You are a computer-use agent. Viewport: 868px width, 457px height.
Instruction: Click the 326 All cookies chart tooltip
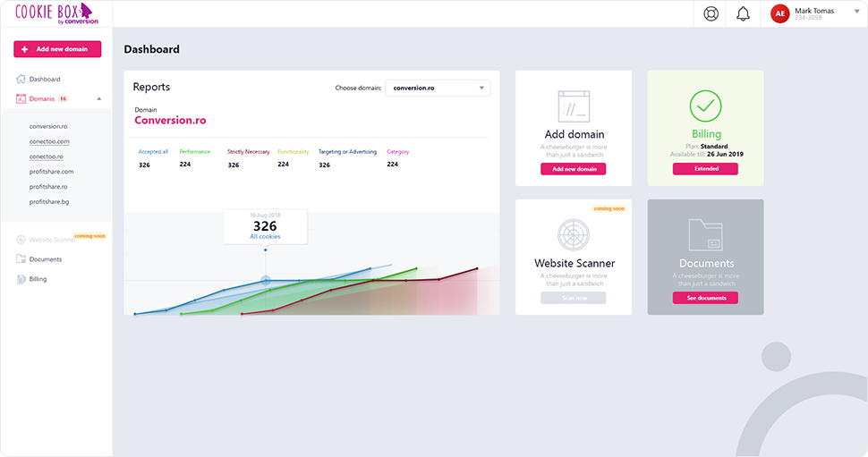(265, 226)
